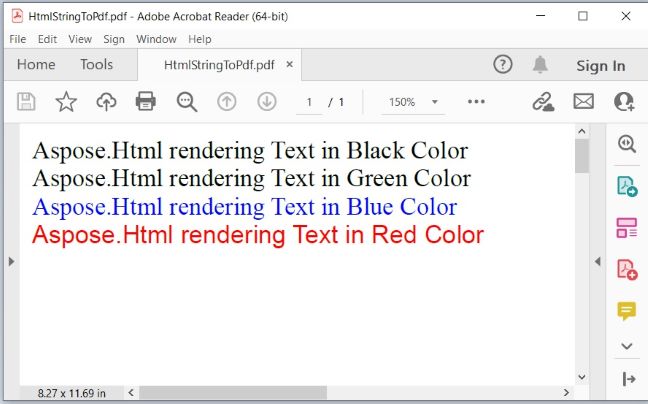
Task: Click the Save file floppy disk icon
Action: pyautogui.click(x=27, y=101)
